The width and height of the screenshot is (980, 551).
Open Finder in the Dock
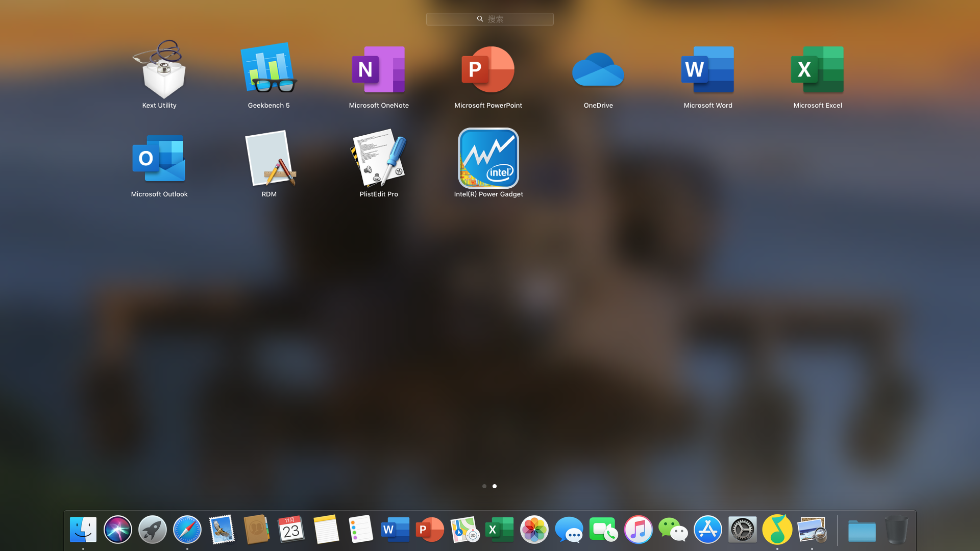(x=83, y=530)
